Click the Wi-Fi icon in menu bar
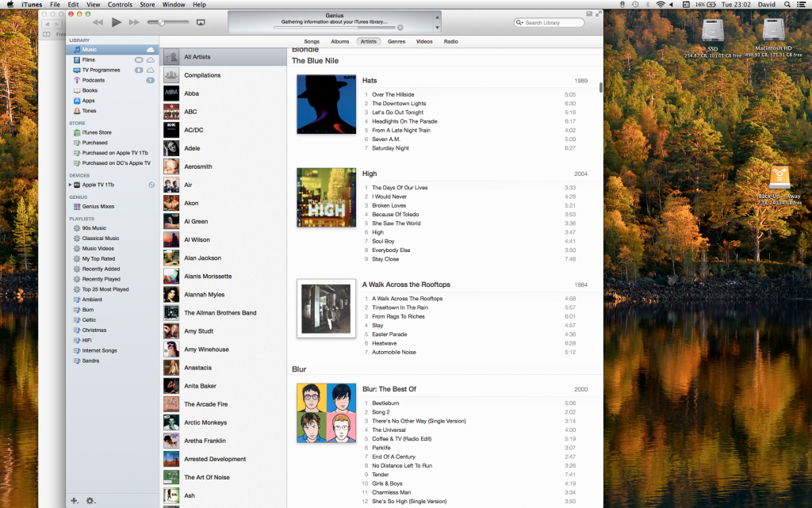Image resolution: width=812 pixels, height=508 pixels. coord(661,5)
